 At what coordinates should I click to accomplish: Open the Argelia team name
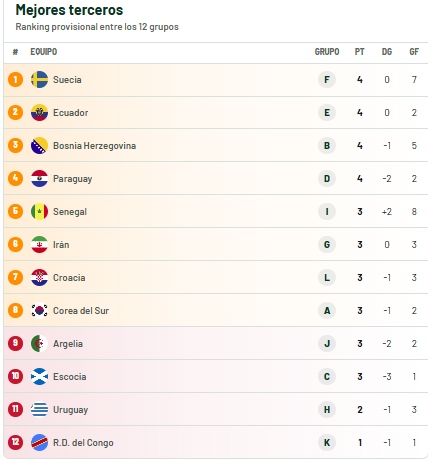[x=68, y=344]
